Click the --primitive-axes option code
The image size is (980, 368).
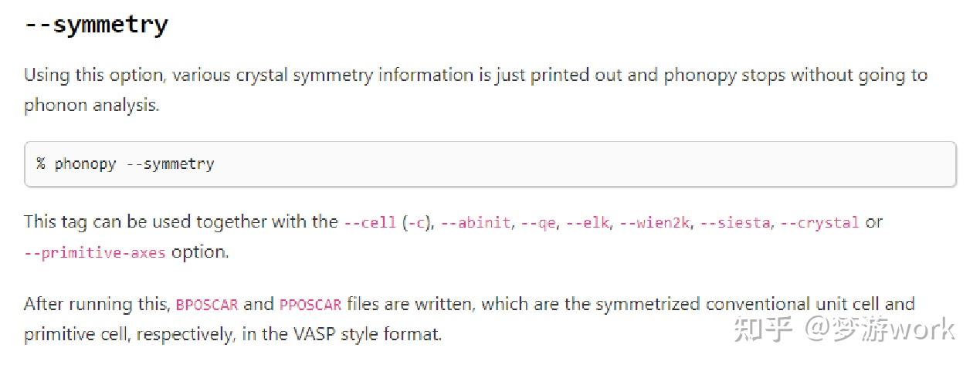coord(95,253)
